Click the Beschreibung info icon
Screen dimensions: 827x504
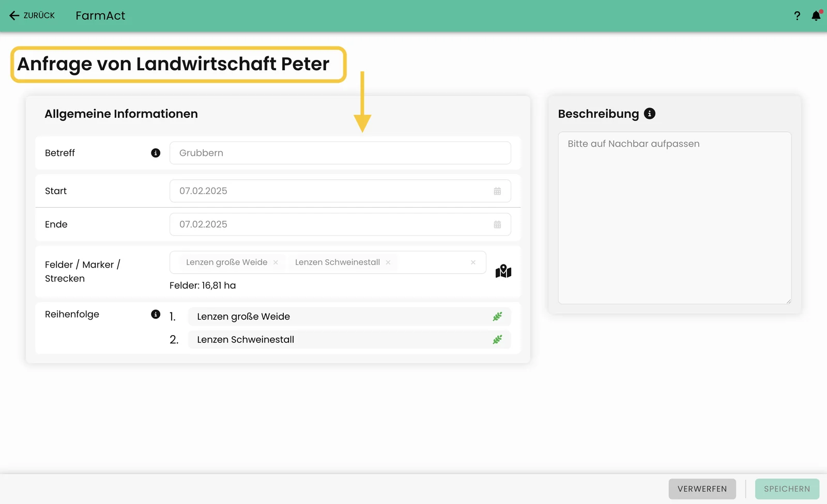[650, 114]
